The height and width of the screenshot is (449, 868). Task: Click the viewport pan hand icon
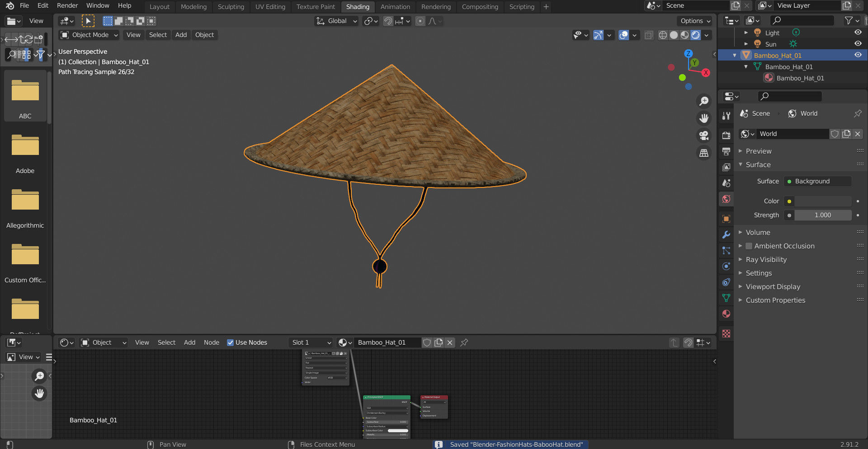point(704,118)
